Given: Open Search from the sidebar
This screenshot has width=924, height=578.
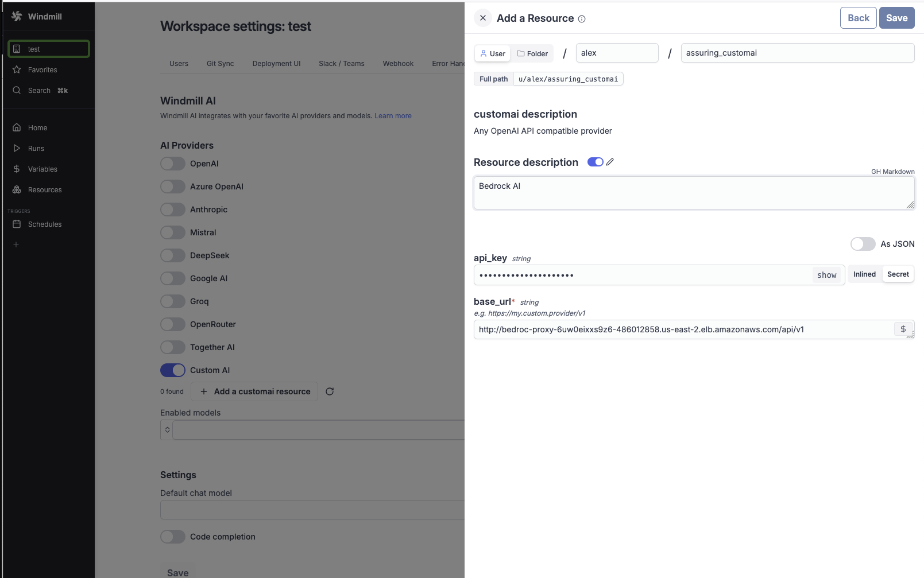Looking at the screenshot, I should tap(38, 90).
